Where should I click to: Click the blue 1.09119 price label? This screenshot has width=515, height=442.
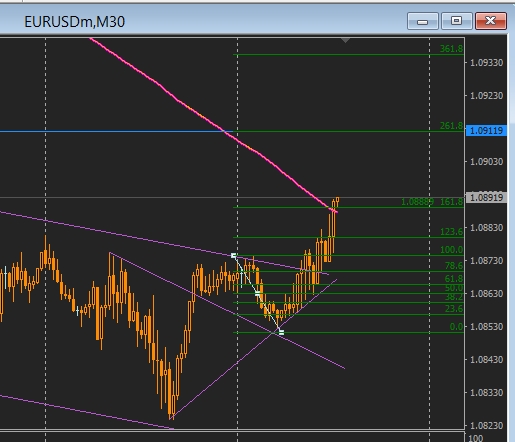coord(486,130)
